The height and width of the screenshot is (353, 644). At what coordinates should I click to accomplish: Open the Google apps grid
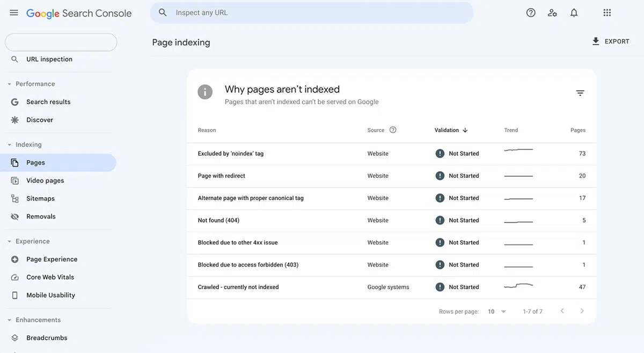coord(607,13)
